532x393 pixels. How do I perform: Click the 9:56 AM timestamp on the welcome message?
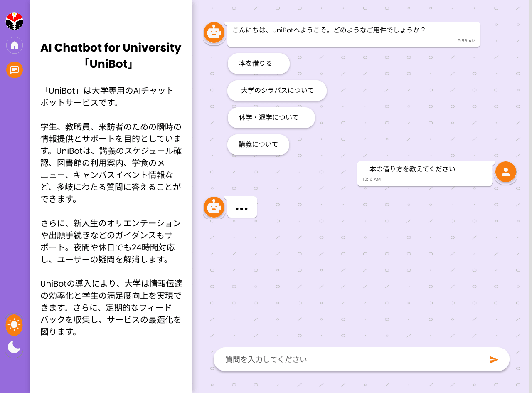(x=466, y=41)
